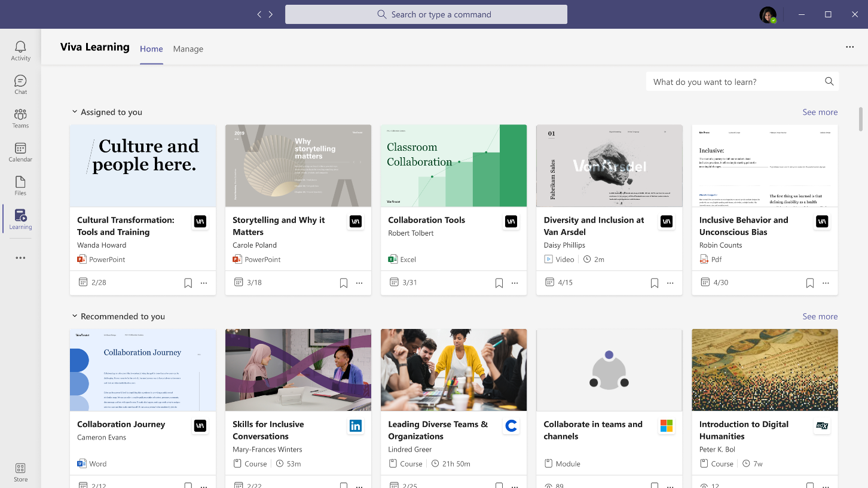Bookmark Storytelling and Why it Matters

coord(344,283)
